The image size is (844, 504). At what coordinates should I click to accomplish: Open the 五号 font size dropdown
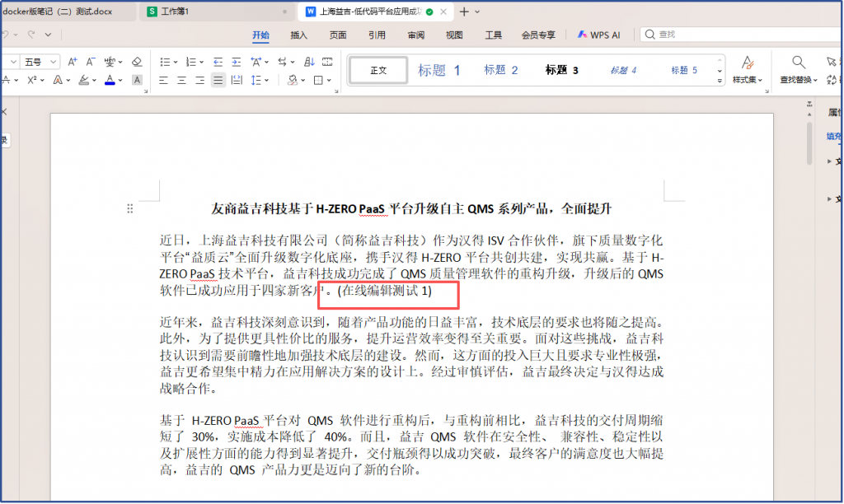point(41,62)
